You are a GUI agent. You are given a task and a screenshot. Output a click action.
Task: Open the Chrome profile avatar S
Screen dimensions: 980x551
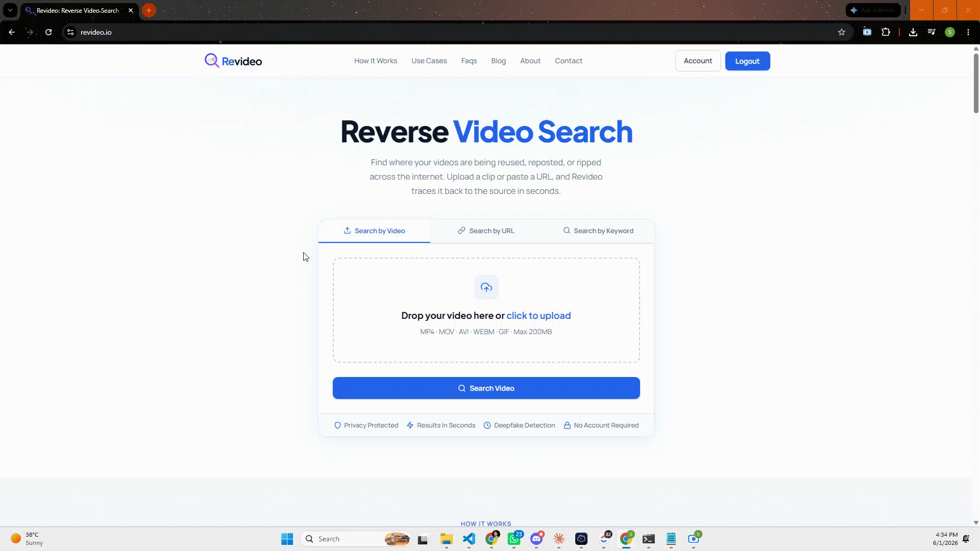[x=950, y=32]
